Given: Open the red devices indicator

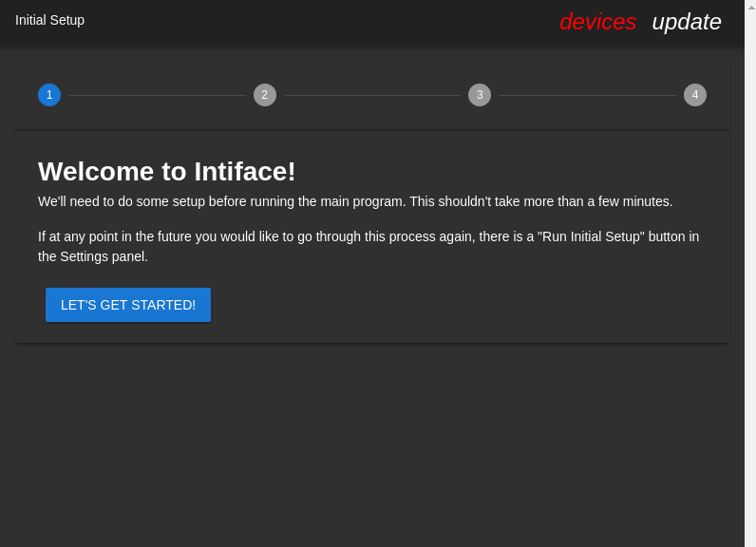Looking at the screenshot, I should 597,22.
